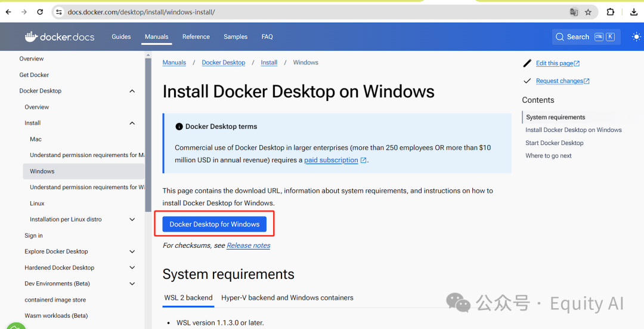Open the Guides navigation item
This screenshot has height=329, width=644.
pos(121,37)
